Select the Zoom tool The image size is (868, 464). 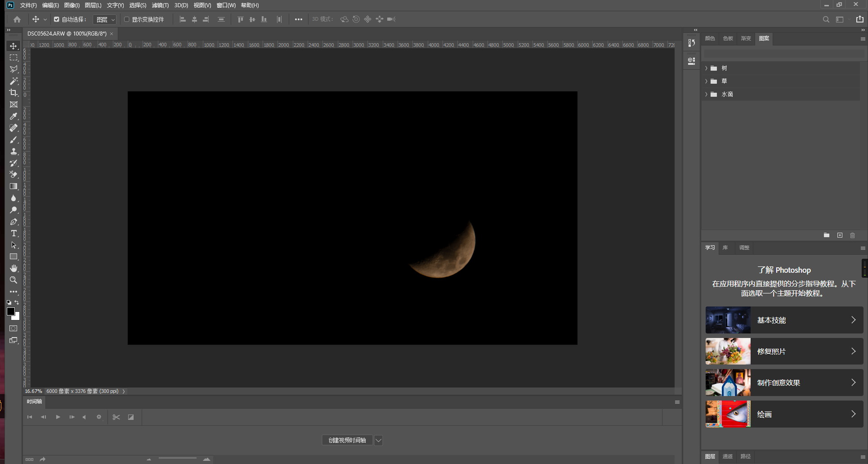(13, 280)
